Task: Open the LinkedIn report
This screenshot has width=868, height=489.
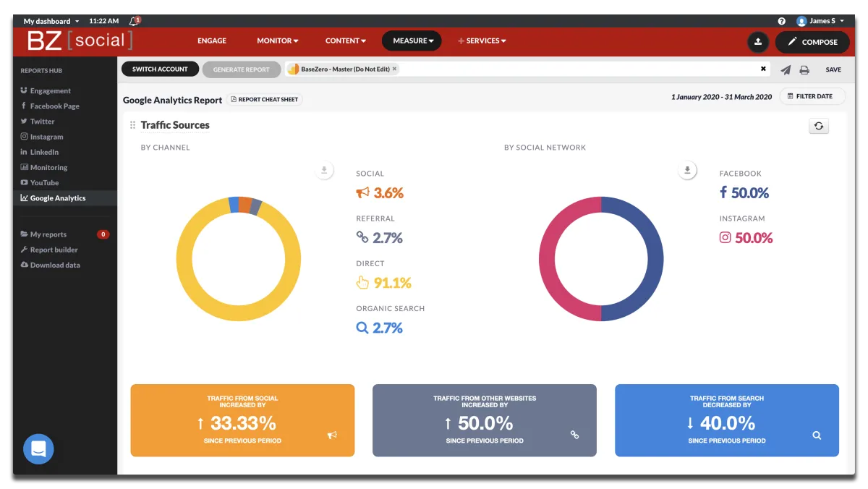Action: [x=40, y=152]
